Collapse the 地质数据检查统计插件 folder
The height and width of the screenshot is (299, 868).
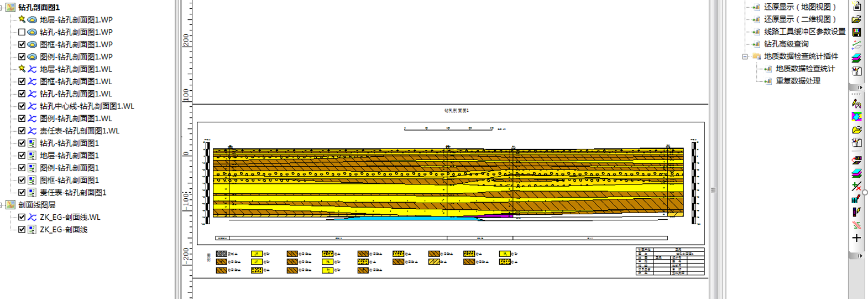point(745,56)
